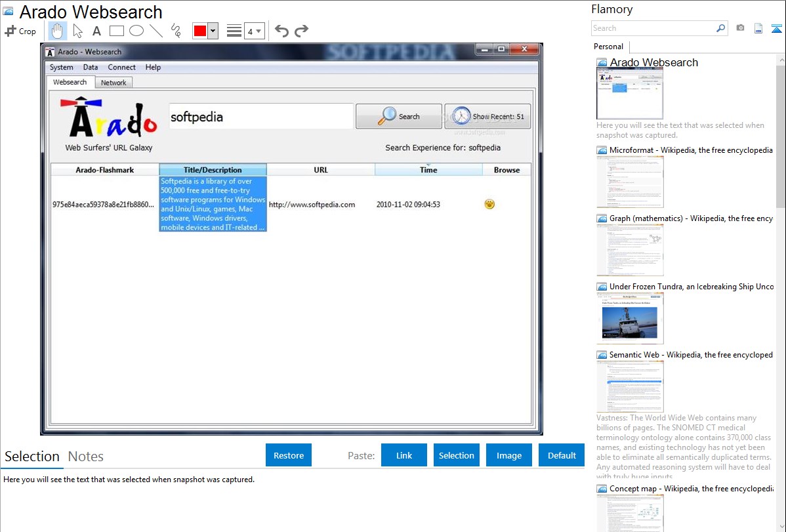The image size is (786, 532).
Task: Click the Link paste button
Action: point(404,455)
